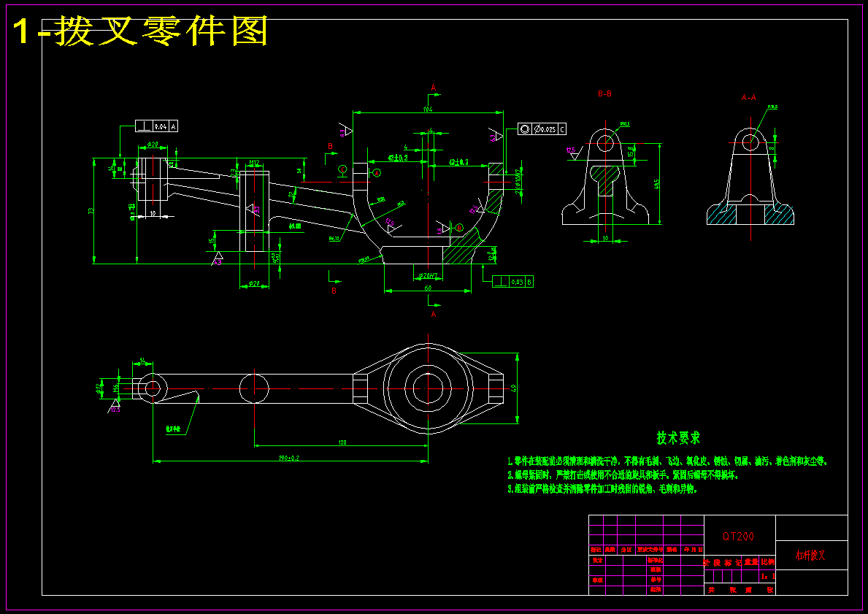Click the "技术要求" heading
Image resolution: width=868 pixels, height=614 pixels.
tap(678, 438)
